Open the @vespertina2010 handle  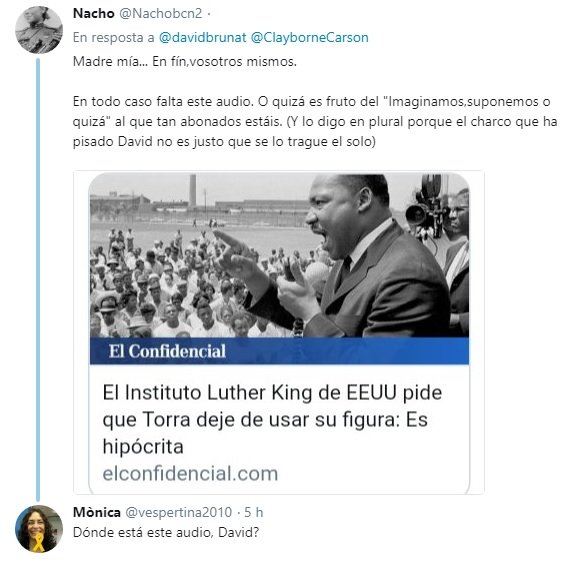(x=179, y=512)
